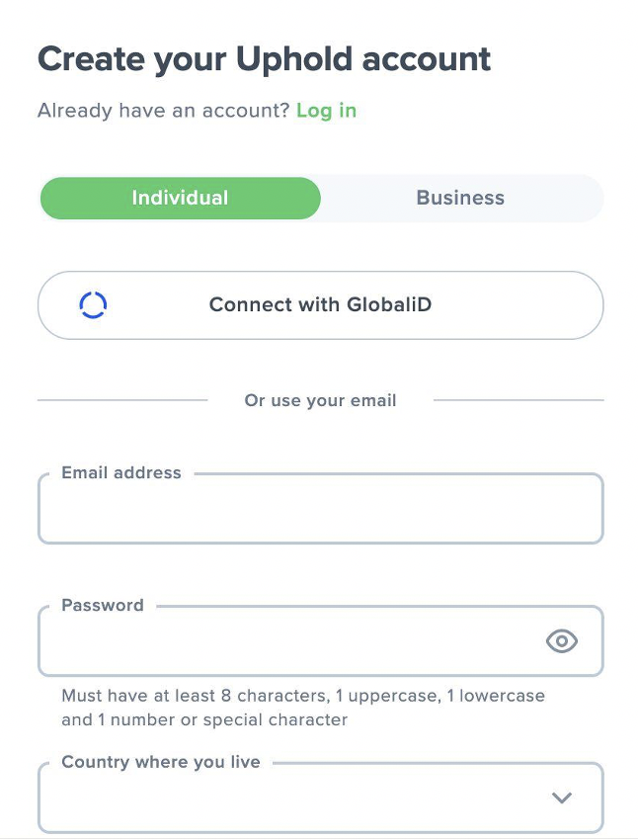This screenshot has width=638, height=840.
Task: Click the divider line left of Or use your email
Action: tap(122, 399)
